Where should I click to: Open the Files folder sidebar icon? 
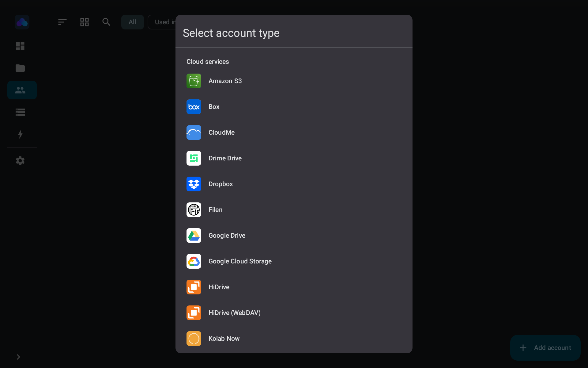pos(20,68)
